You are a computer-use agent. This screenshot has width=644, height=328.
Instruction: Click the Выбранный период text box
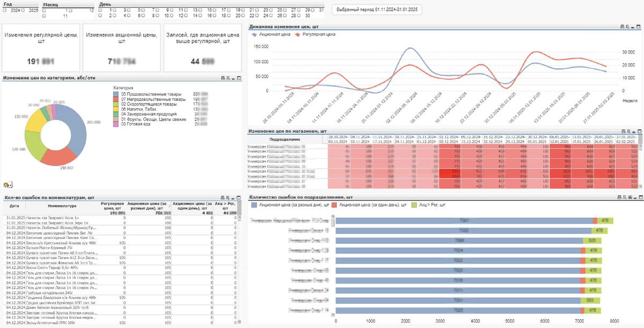(x=376, y=10)
